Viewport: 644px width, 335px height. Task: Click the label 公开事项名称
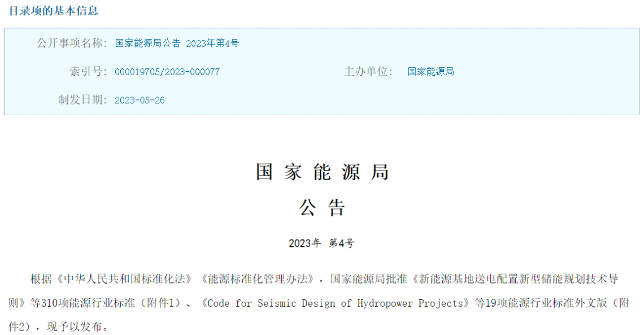click(72, 43)
